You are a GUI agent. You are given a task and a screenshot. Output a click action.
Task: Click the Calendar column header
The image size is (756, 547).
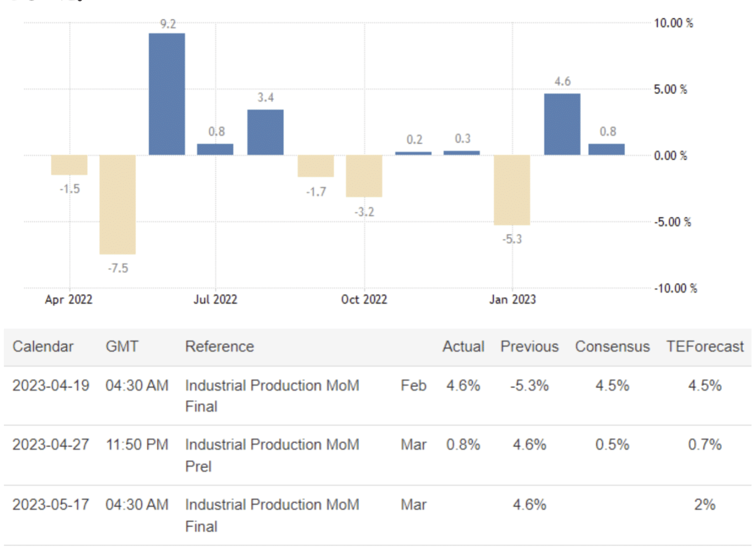click(x=43, y=347)
